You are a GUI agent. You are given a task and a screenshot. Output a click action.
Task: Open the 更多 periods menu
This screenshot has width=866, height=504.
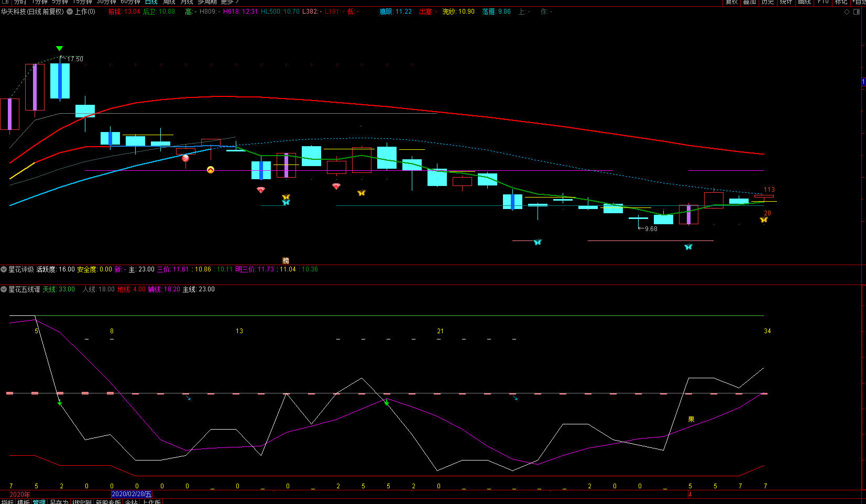(229, 2)
